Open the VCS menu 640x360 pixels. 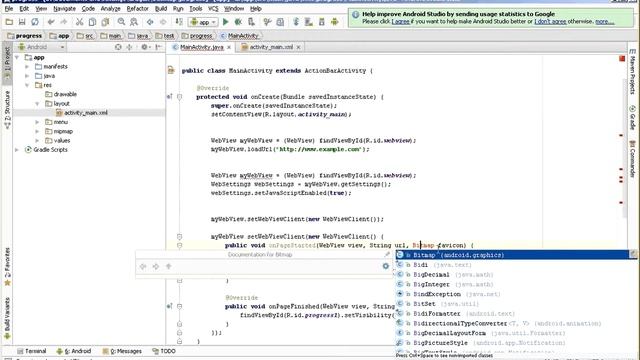pos(213,9)
